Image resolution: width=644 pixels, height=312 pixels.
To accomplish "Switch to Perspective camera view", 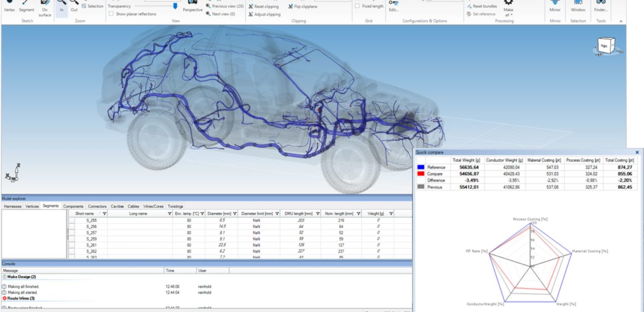I will pyautogui.click(x=192, y=6).
